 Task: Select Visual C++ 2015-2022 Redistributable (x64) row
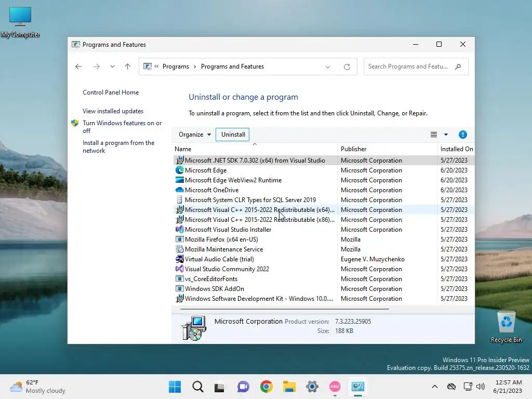[x=323, y=210]
